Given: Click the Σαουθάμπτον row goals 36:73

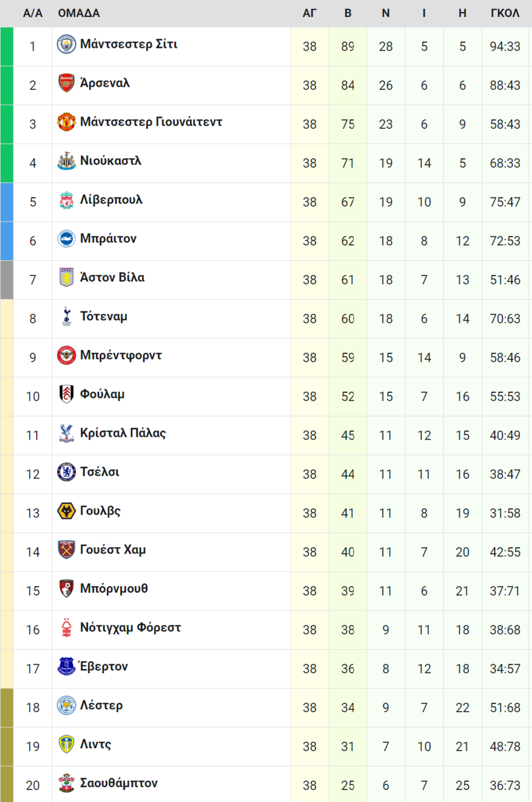Looking at the screenshot, I should click(x=505, y=785).
